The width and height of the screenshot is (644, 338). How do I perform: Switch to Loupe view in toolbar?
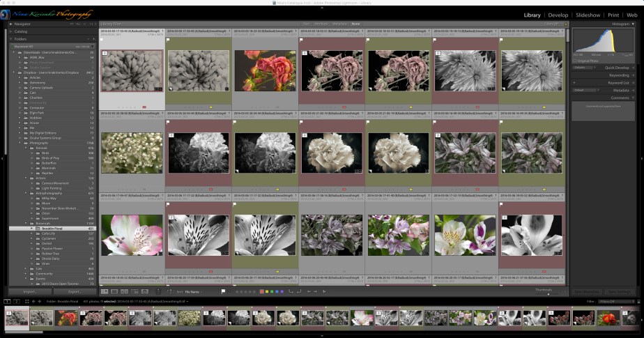coord(114,291)
